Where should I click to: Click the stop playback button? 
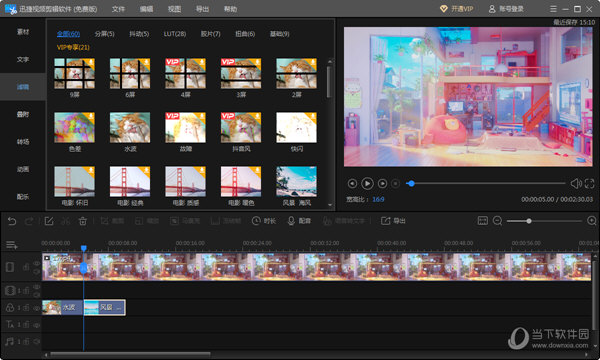396,184
